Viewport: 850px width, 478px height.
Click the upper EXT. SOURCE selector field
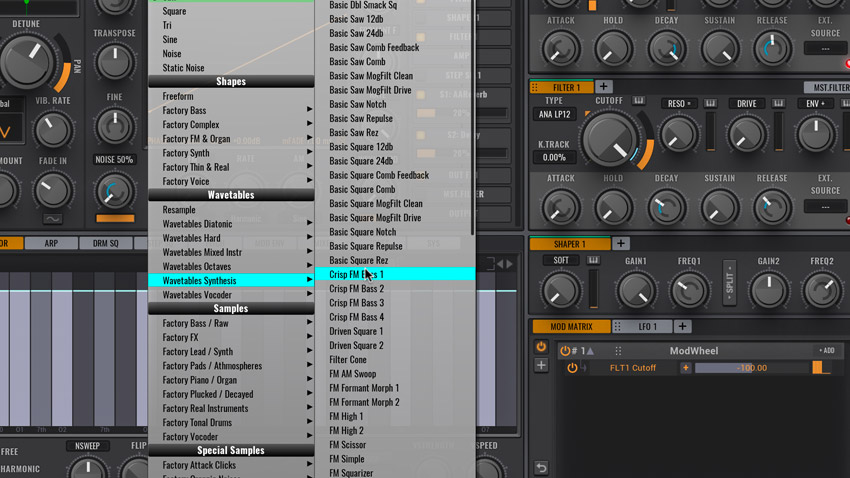pos(825,49)
